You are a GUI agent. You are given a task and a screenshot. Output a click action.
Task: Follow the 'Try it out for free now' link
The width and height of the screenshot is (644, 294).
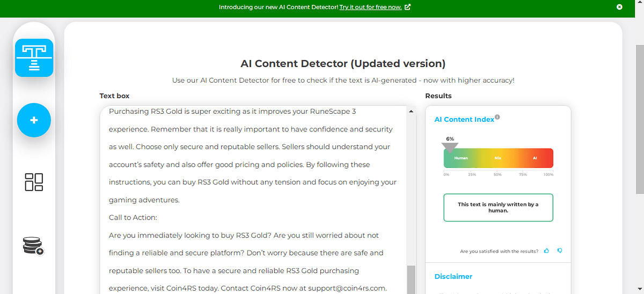click(370, 7)
